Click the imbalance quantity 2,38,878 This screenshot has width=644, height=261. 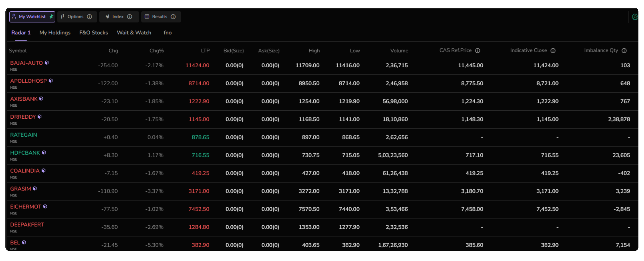[x=619, y=119]
